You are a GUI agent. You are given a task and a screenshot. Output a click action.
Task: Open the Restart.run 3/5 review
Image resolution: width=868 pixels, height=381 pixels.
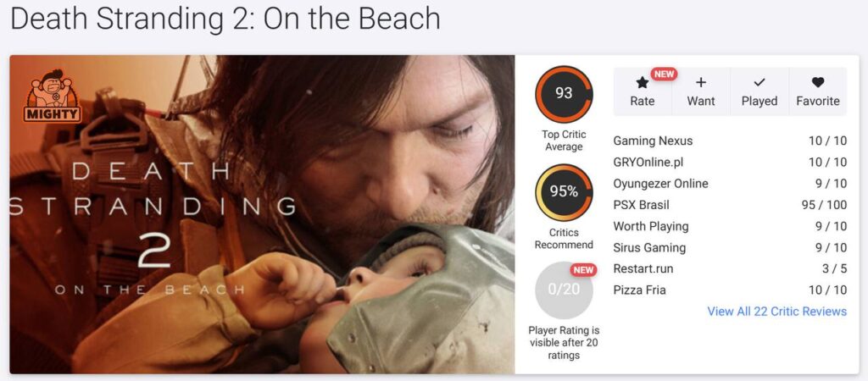pos(730,268)
